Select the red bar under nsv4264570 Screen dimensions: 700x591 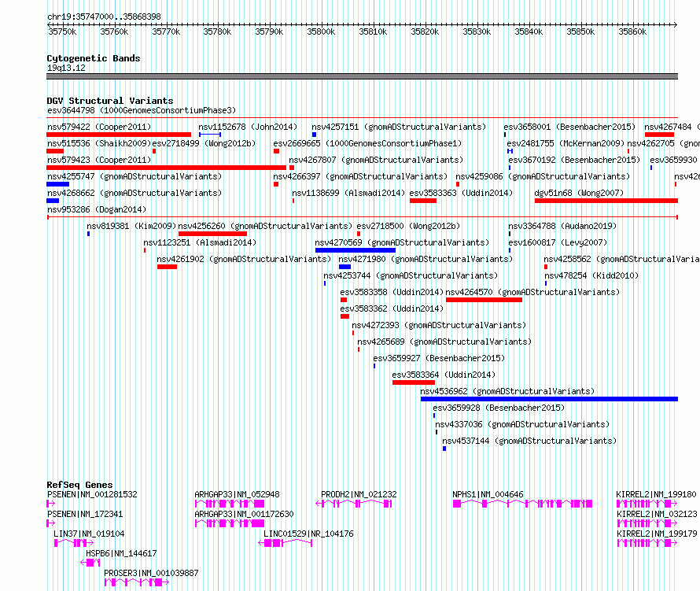(x=484, y=300)
